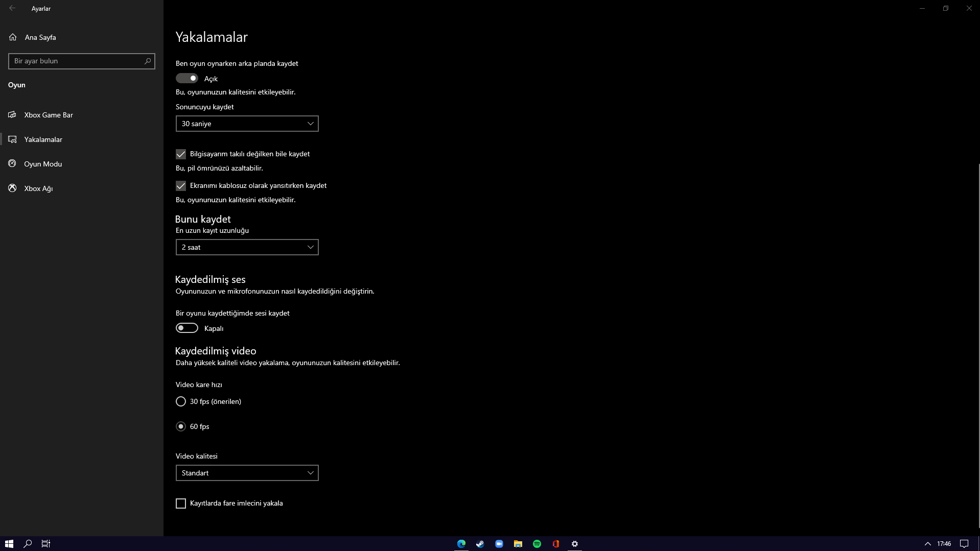Open Zoom from the taskbar

[499, 544]
